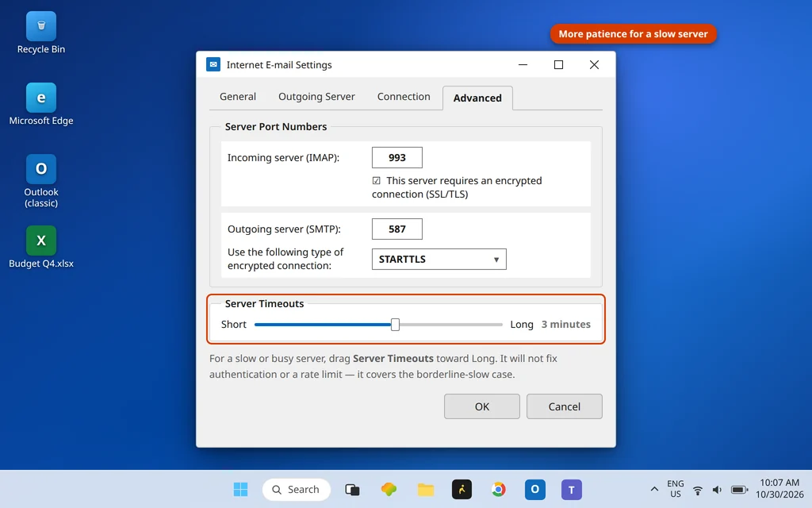
Task: Select the Advanced tab
Action: [477, 98]
